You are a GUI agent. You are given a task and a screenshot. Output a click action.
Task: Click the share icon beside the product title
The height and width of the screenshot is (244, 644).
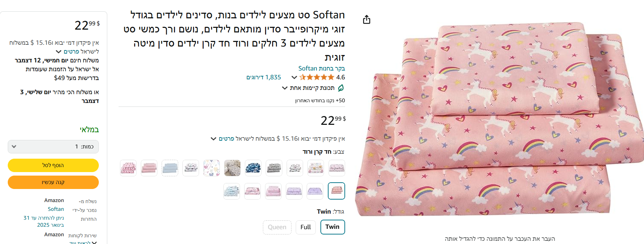tap(367, 19)
